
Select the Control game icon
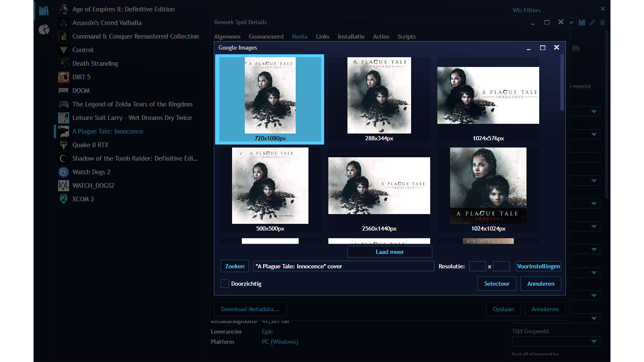click(64, 50)
